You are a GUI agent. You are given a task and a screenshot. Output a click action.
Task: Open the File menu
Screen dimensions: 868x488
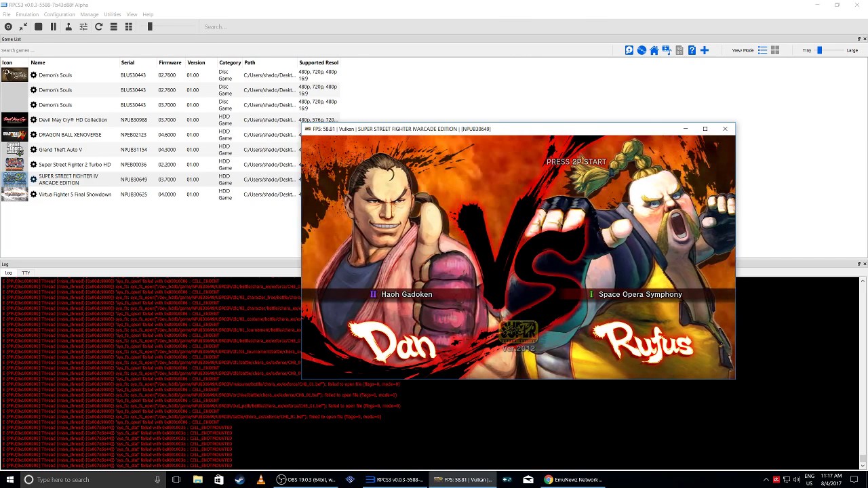point(6,14)
